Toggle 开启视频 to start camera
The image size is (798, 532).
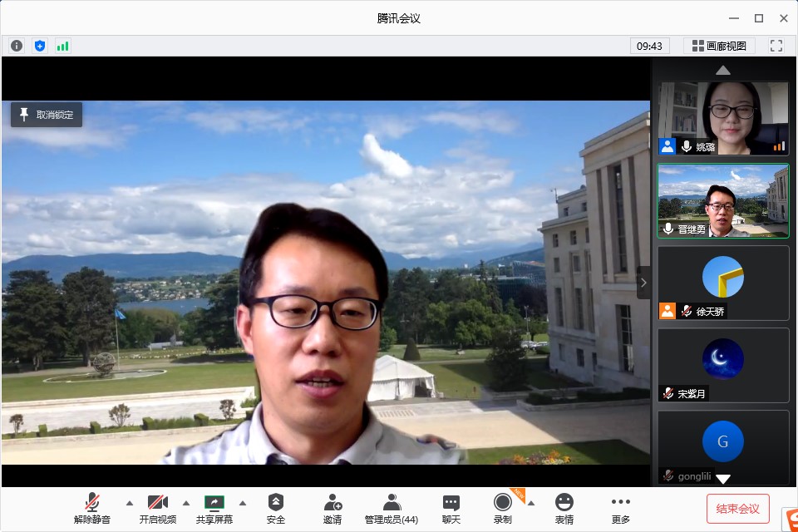[158, 509]
